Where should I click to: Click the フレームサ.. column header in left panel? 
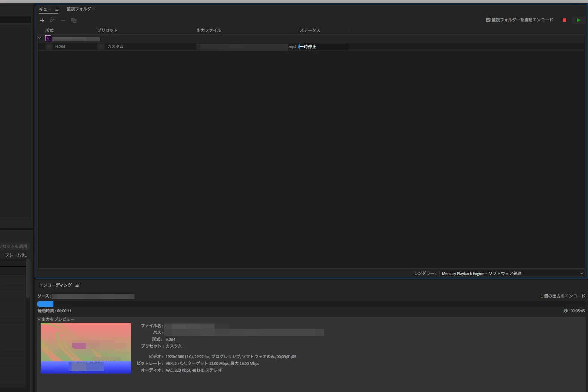coord(16,255)
